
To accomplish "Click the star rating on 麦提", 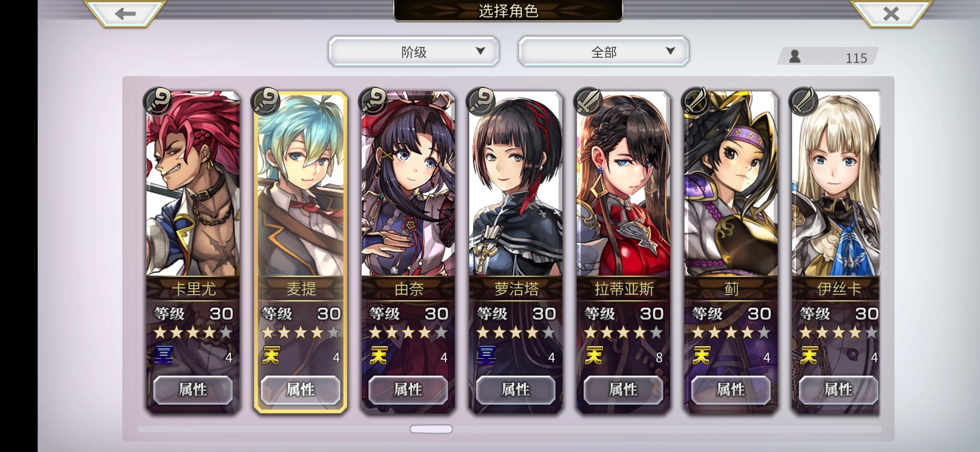I will (x=301, y=333).
